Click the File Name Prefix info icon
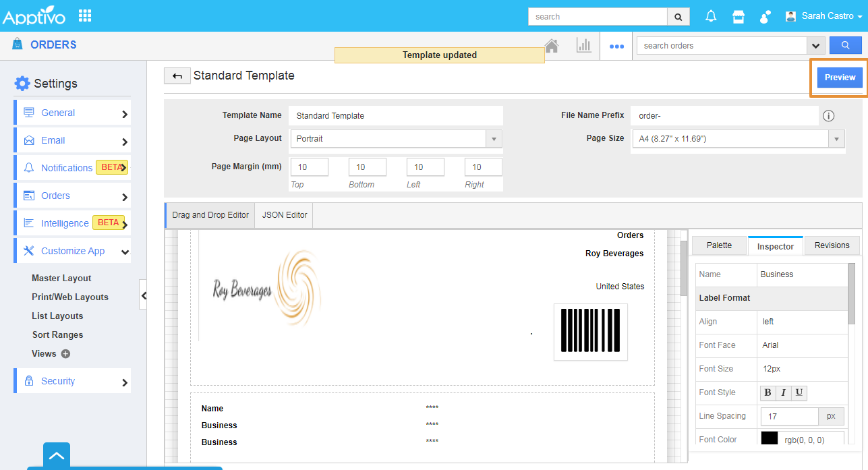The image size is (868, 470). pos(829,116)
